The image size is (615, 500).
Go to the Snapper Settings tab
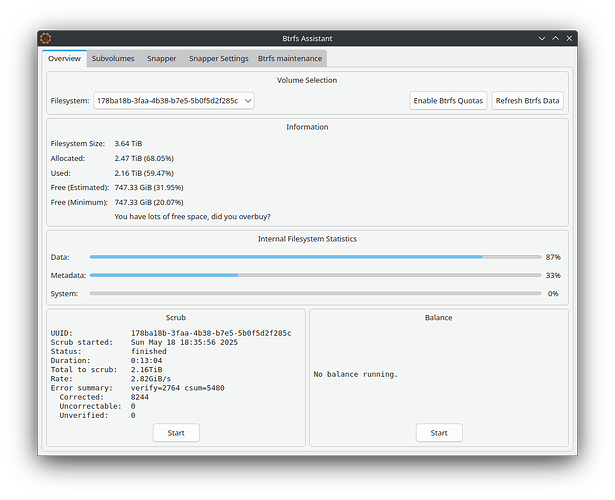point(219,58)
